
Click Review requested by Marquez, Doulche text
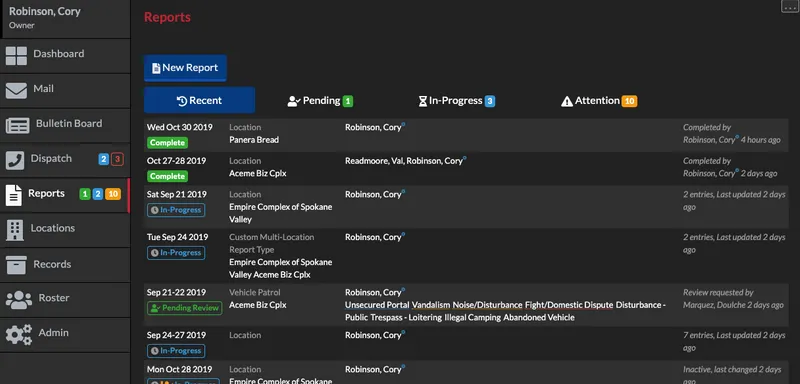pyautogui.click(x=733, y=299)
